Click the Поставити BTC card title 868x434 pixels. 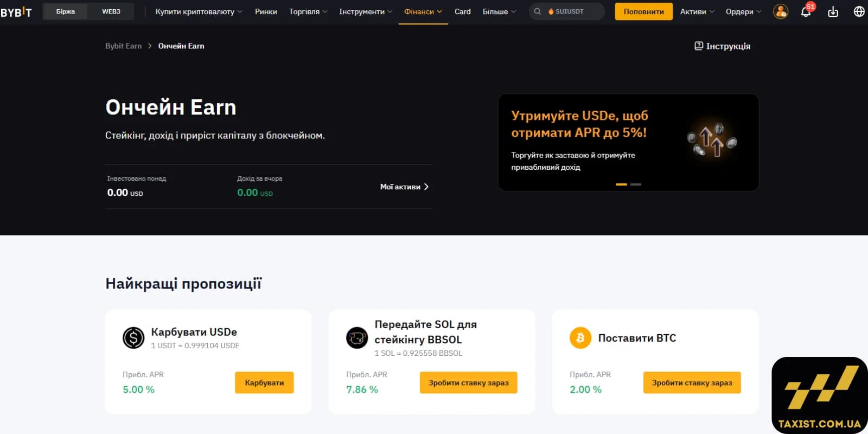click(637, 338)
